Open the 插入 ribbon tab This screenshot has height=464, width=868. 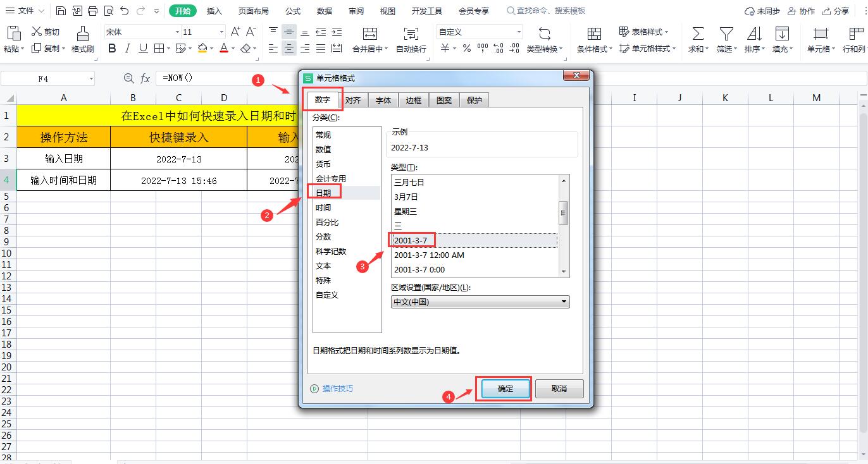pos(214,11)
